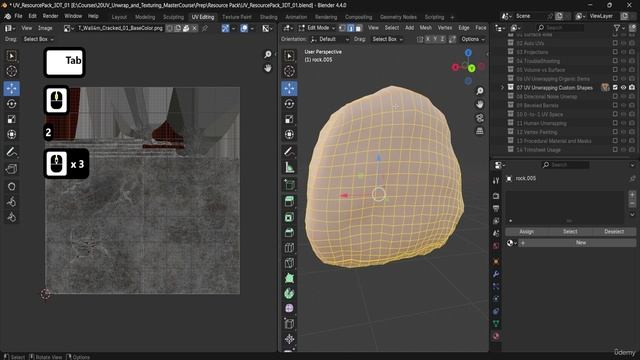Screen dimensions: 640x360
Task: Open the File menu
Action: click(18, 16)
